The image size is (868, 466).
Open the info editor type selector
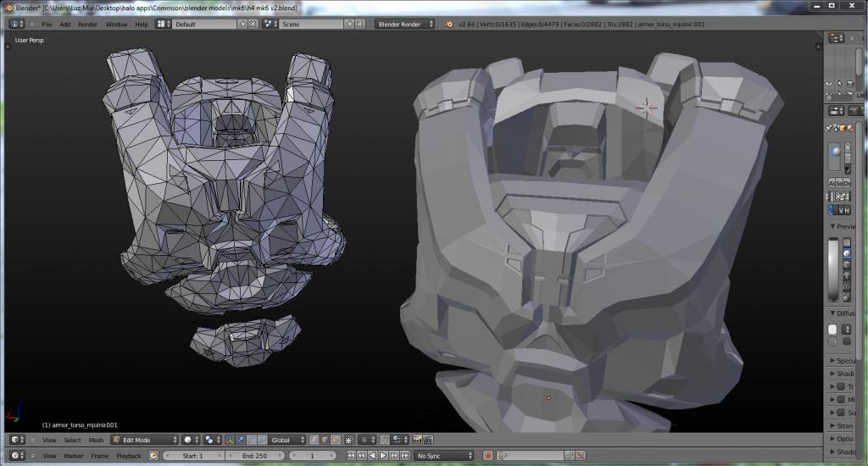pyautogui.click(x=17, y=25)
